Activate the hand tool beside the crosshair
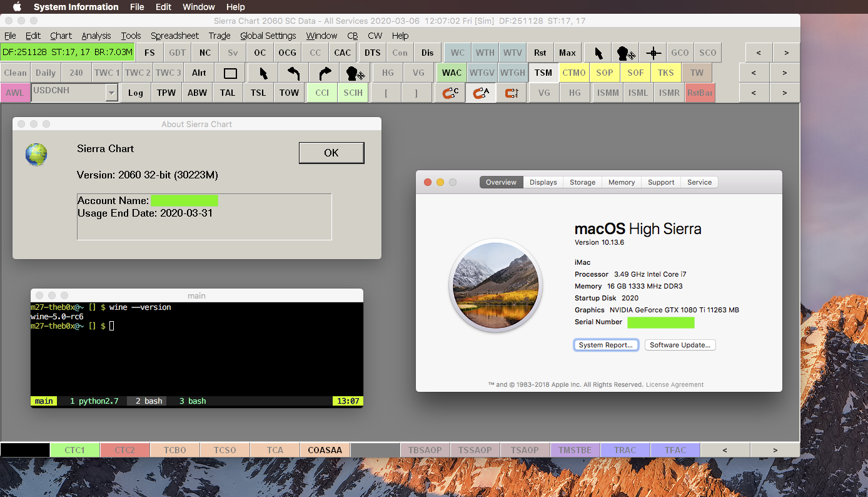This screenshot has height=497, width=868. click(627, 53)
